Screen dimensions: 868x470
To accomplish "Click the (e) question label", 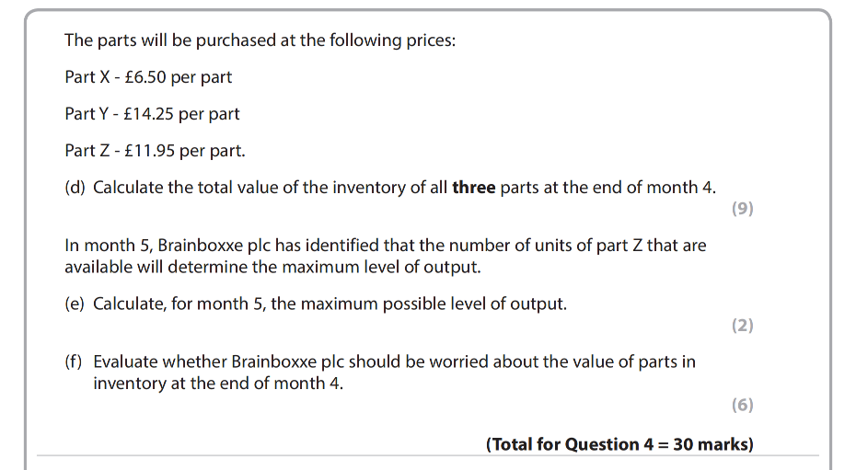I will (75, 304).
